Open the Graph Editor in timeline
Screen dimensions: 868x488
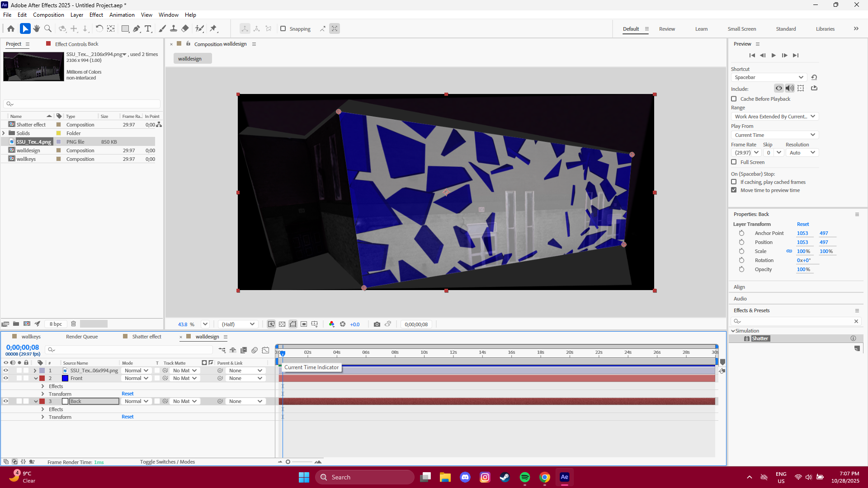click(266, 350)
